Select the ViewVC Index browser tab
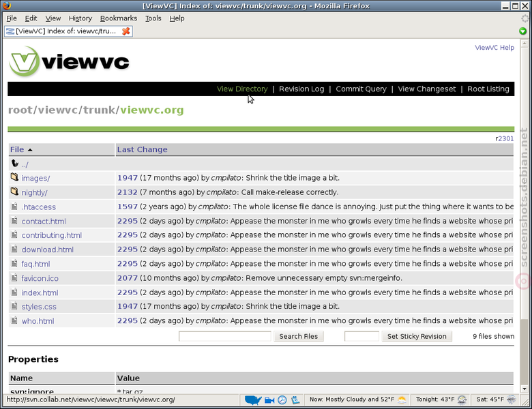 (68, 31)
